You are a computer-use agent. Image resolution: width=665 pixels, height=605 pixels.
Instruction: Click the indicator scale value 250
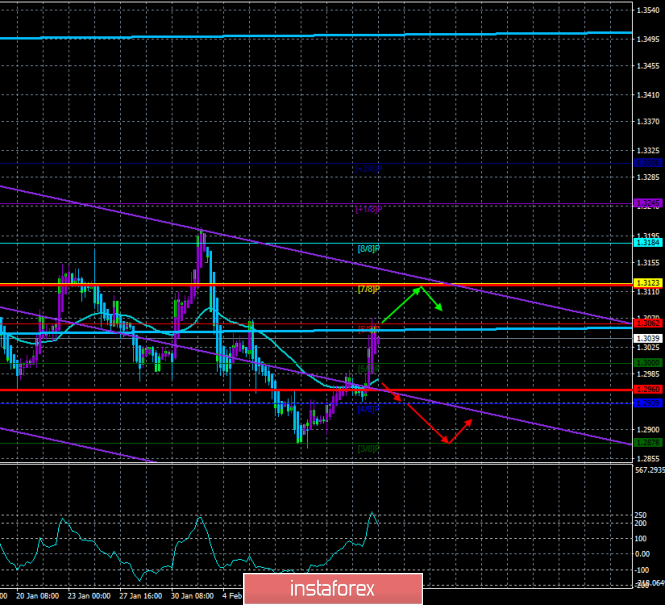click(x=640, y=515)
